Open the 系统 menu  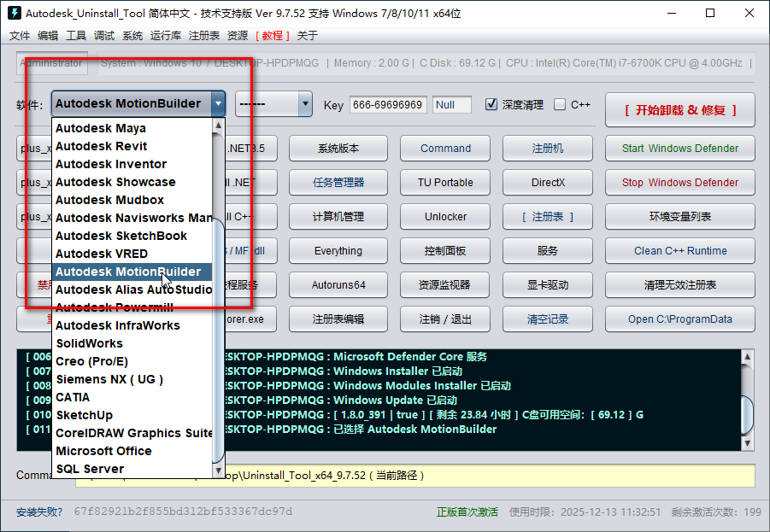pyautogui.click(x=132, y=35)
